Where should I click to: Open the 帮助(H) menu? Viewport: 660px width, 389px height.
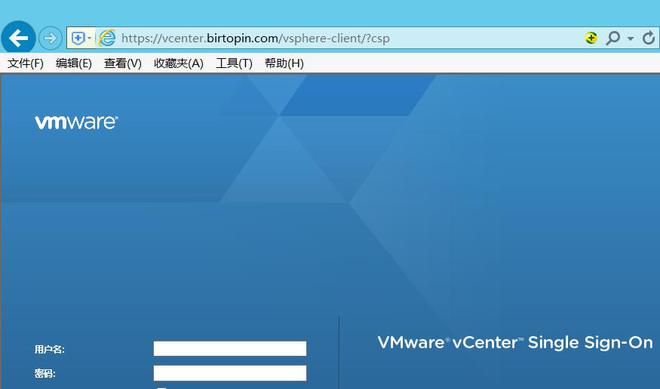pyautogui.click(x=284, y=64)
